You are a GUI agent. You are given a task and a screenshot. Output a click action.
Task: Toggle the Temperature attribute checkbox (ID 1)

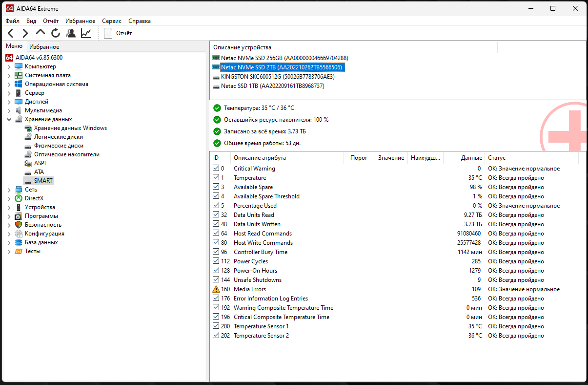[216, 178]
